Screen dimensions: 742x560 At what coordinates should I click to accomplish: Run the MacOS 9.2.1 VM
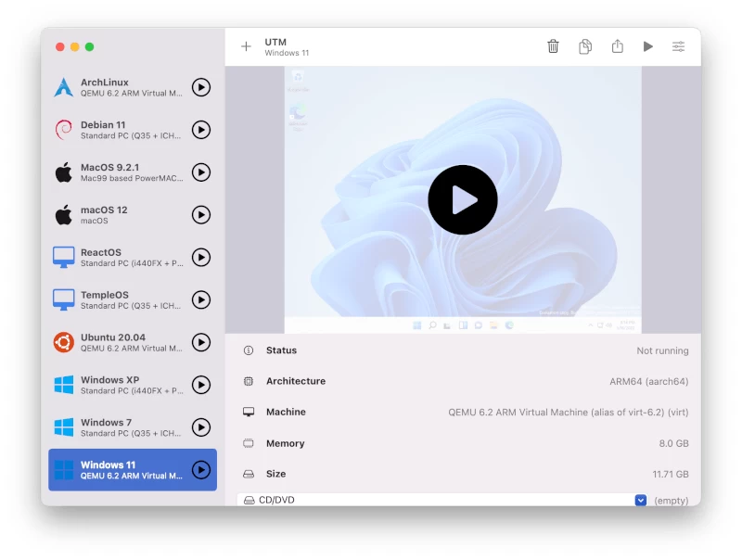point(201,172)
